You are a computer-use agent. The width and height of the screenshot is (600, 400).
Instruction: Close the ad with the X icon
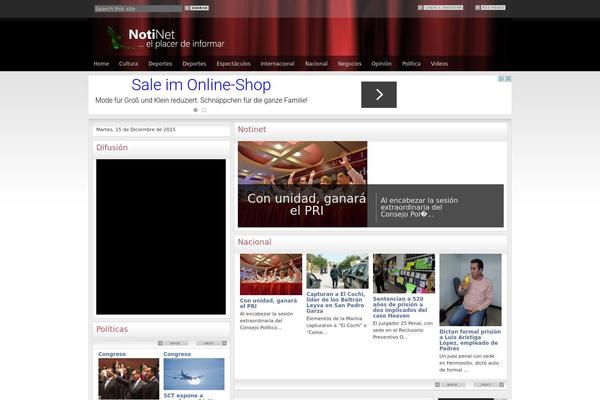pyautogui.click(x=508, y=79)
